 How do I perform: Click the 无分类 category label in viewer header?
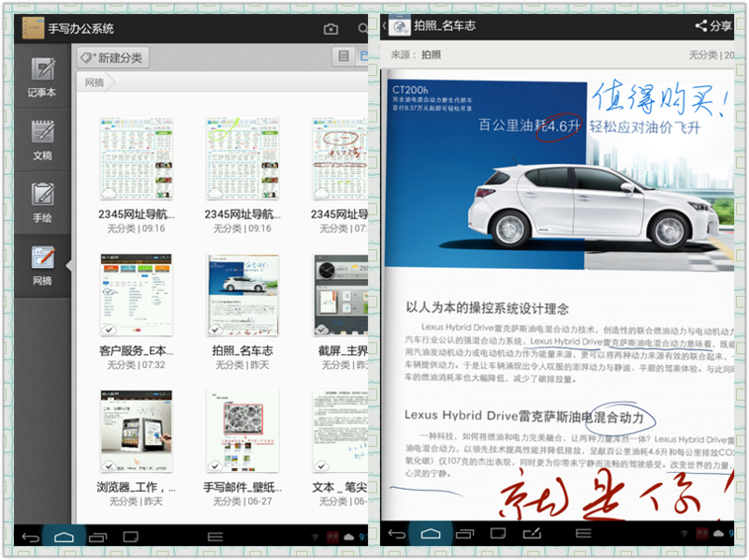[703, 55]
